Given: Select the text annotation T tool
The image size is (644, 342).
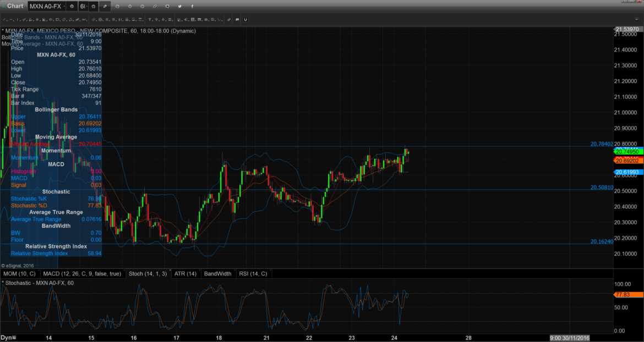Looking at the screenshot, I should (150, 19).
